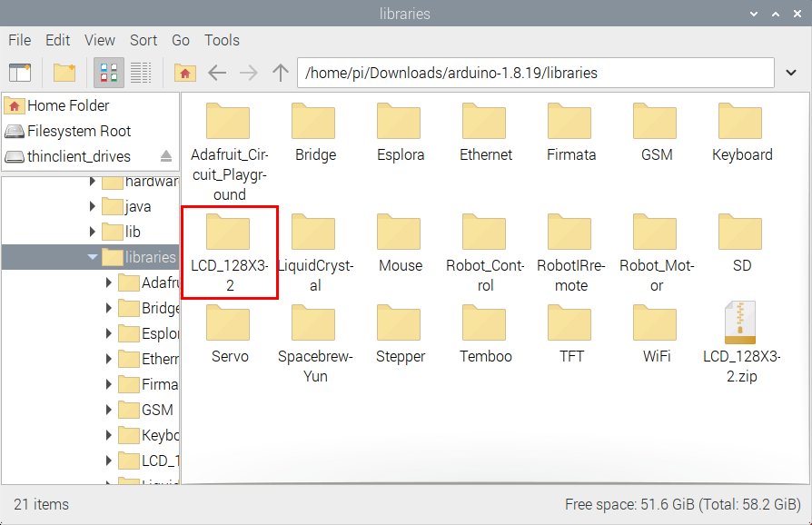This screenshot has width=812, height=525.
Task: Switch to icon view mode
Action: click(x=110, y=73)
